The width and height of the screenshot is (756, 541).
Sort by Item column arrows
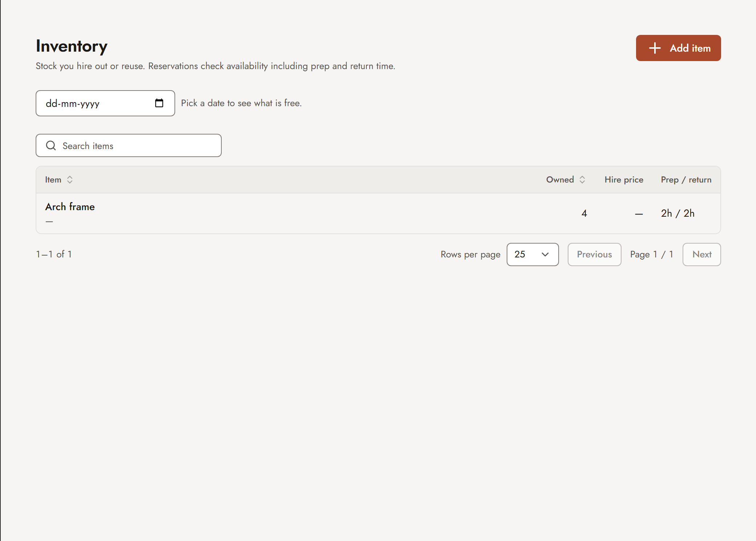tap(70, 180)
